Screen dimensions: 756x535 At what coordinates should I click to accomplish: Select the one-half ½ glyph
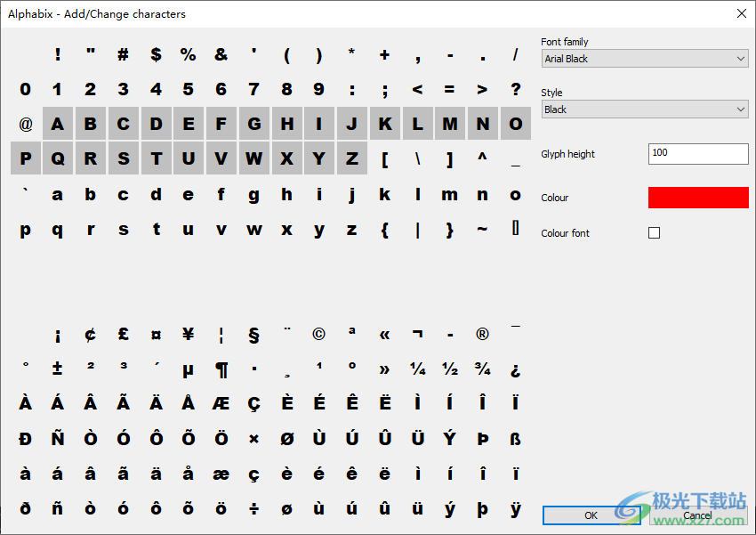coord(450,369)
